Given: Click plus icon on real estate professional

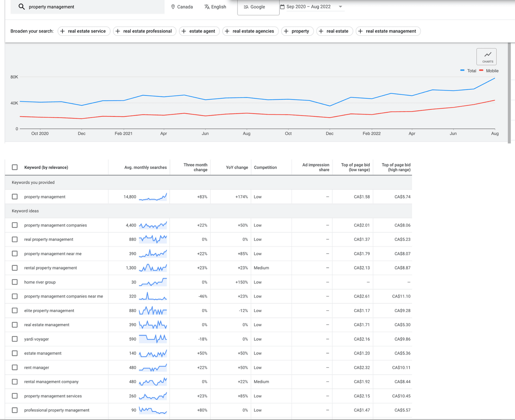Looking at the screenshot, I should point(118,31).
